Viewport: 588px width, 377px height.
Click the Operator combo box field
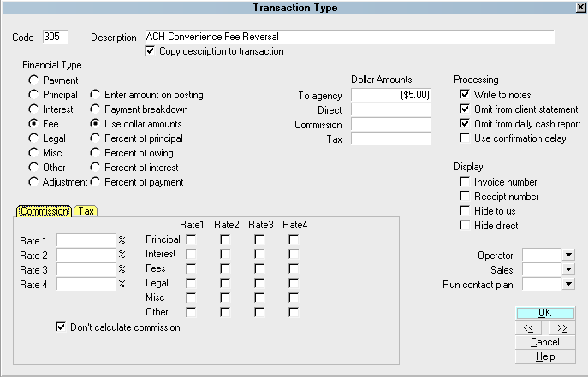pos(542,255)
